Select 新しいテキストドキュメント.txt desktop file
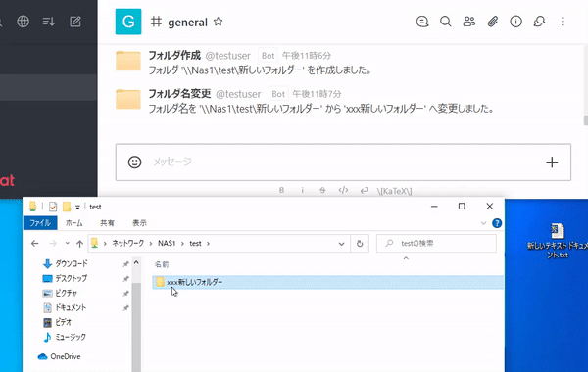This screenshot has height=372, width=588. point(558,241)
